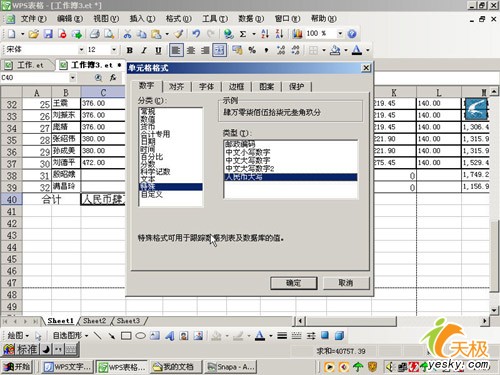Image resolution: width=500 pixels, height=375 pixels.
Task: Click the Save icon in toolbar
Action: pos(49,34)
